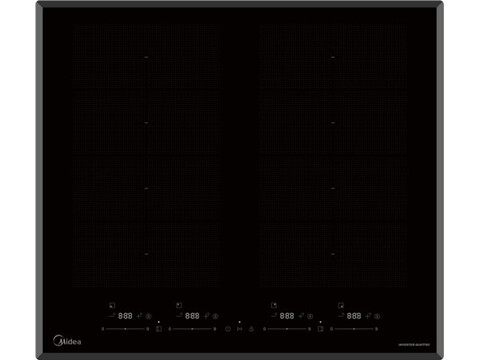Tap the rear-right zone indicator icon

click(x=274, y=305)
